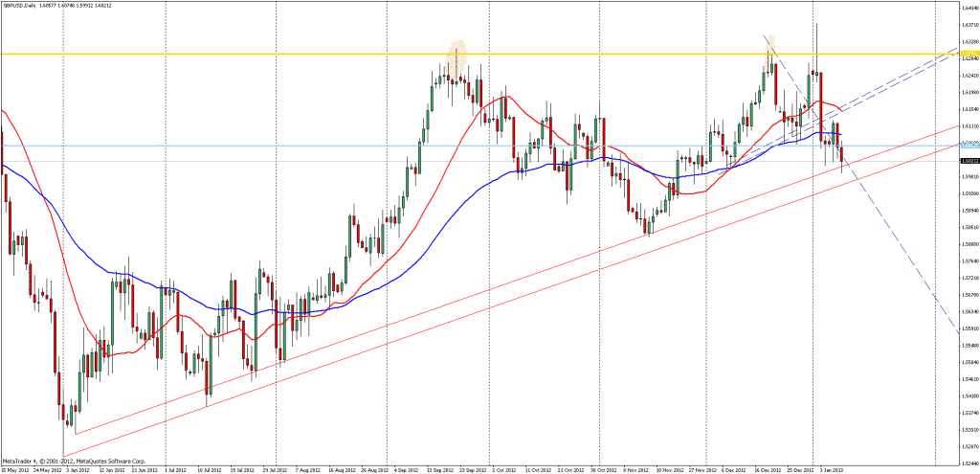Click the 2 Oct 2012 date label

coord(502,470)
